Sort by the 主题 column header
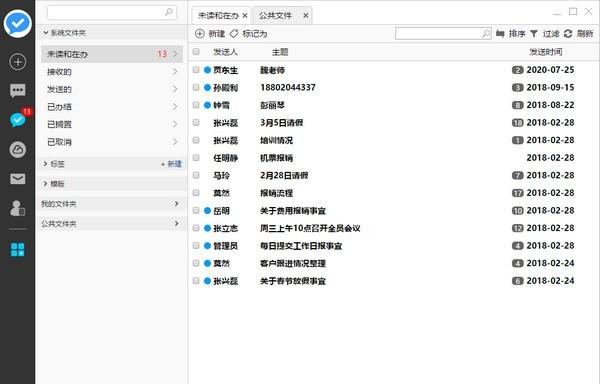 pos(280,52)
